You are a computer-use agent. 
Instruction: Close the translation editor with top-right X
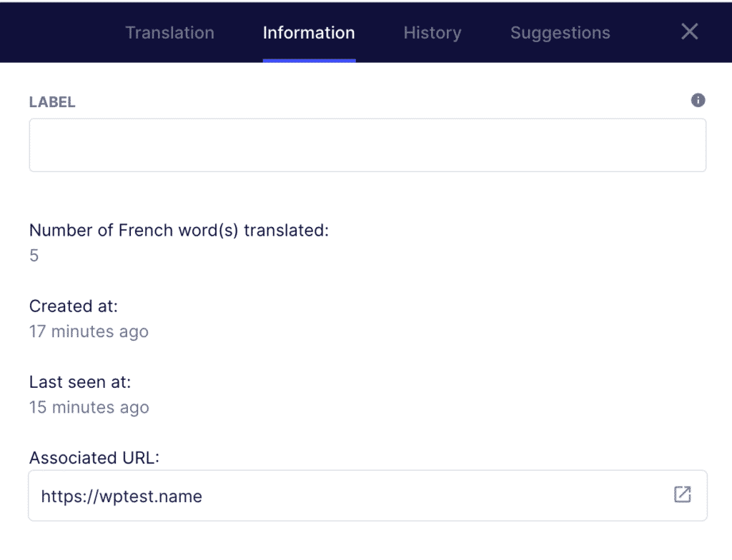click(x=688, y=31)
